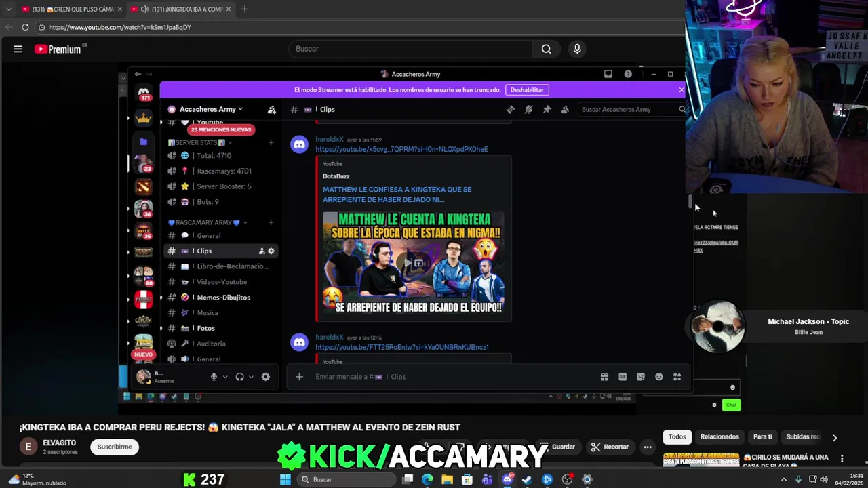Open Total: 4710 voice channel
The image size is (868, 488).
tap(220, 155)
